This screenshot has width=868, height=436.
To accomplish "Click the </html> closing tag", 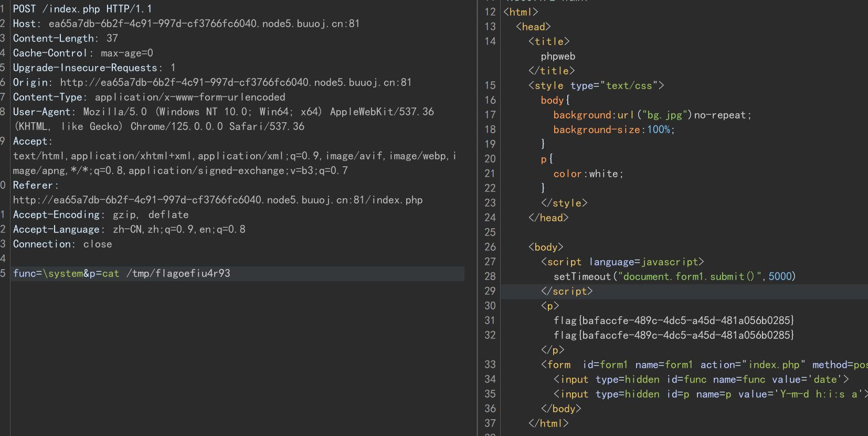I will pos(548,423).
